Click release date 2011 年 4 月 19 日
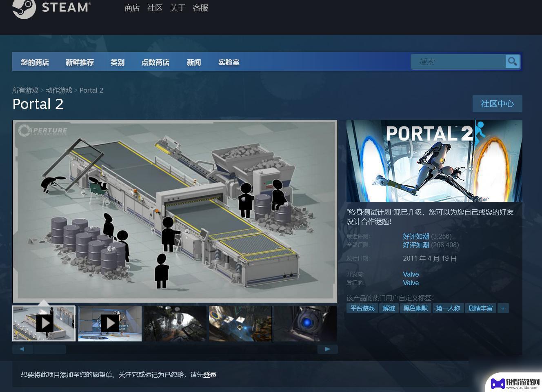The image size is (542, 392). [430, 259]
